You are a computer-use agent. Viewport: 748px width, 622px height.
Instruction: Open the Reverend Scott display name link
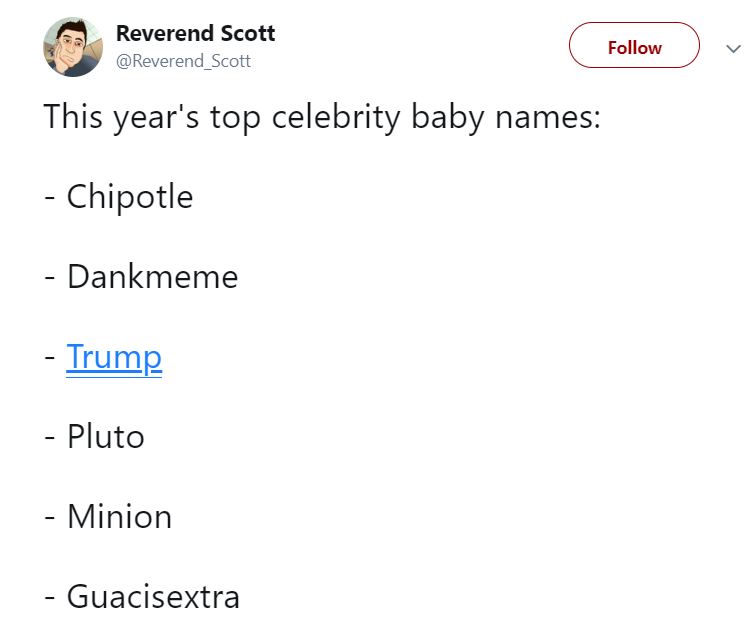click(x=195, y=33)
